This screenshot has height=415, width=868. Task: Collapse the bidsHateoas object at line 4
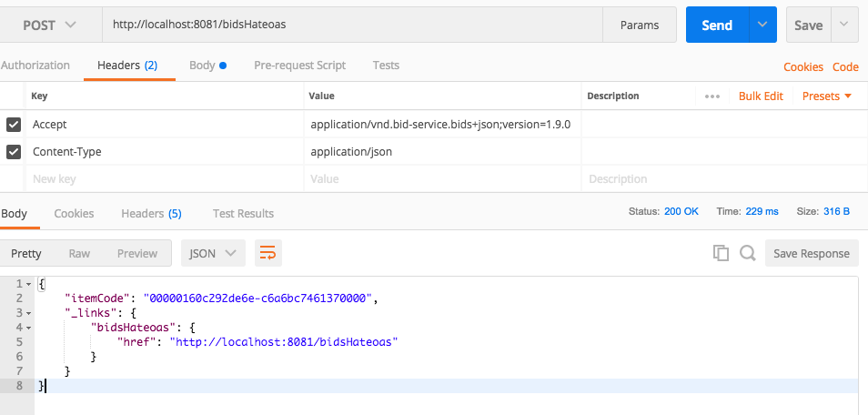click(29, 328)
